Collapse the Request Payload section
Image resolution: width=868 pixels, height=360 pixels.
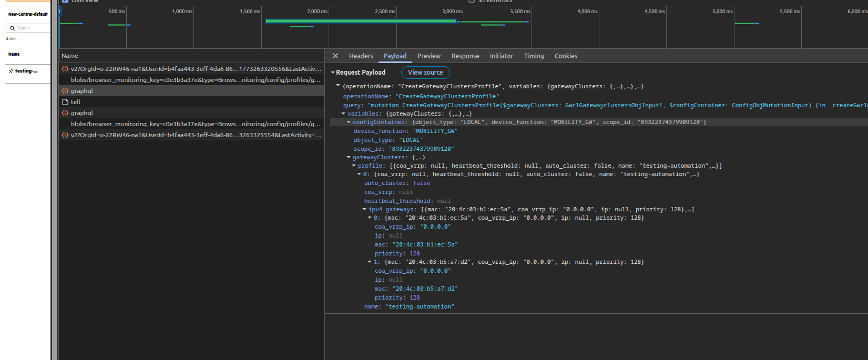tap(333, 73)
